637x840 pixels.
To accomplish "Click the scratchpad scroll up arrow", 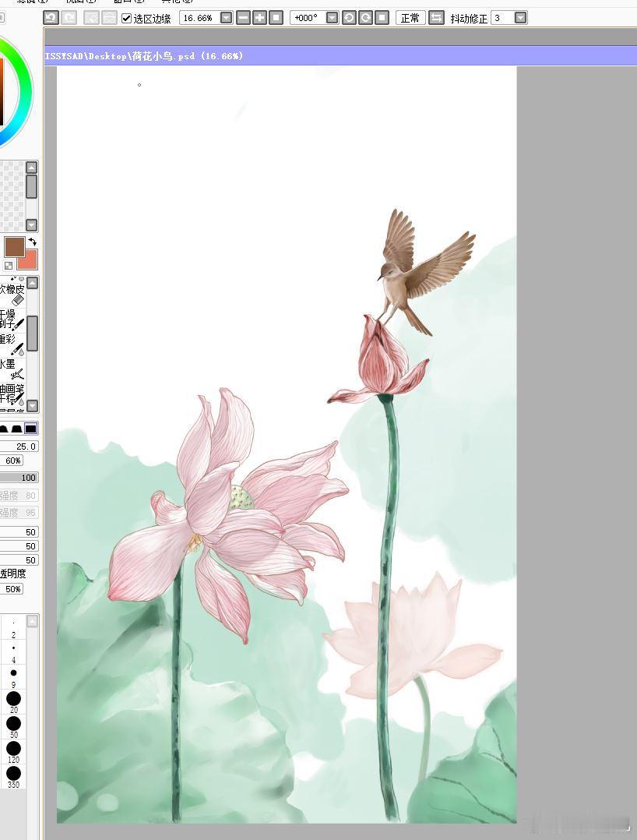I will (x=32, y=167).
